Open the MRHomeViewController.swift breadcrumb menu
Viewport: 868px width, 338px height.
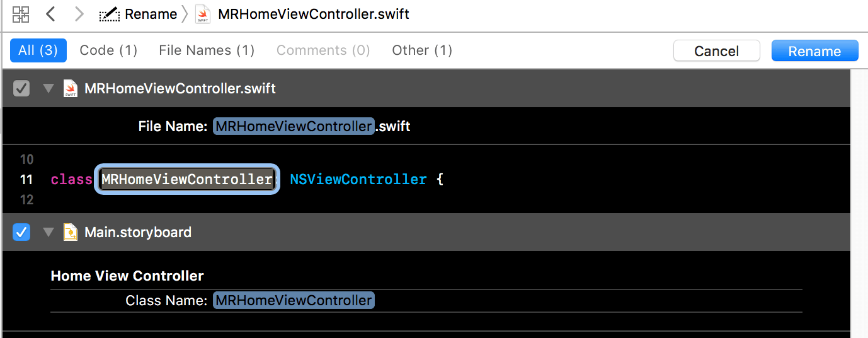[x=313, y=14]
